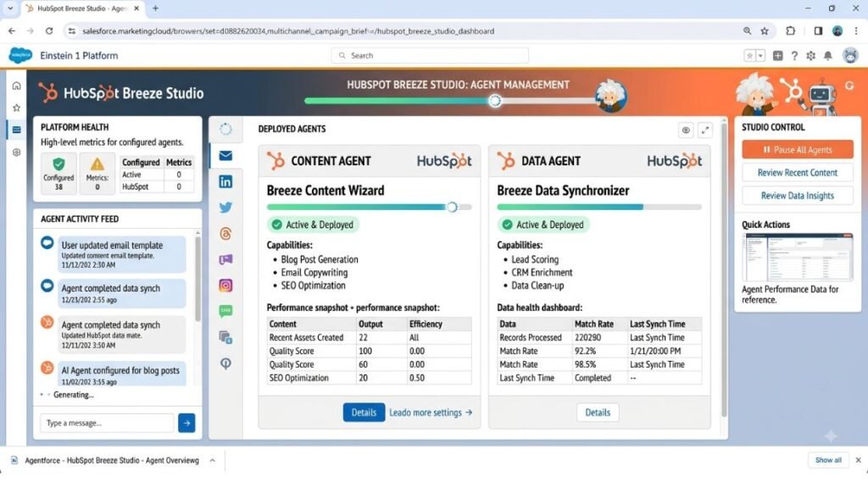
Task: Select the Instagram channel icon
Action: tap(225, 286)
